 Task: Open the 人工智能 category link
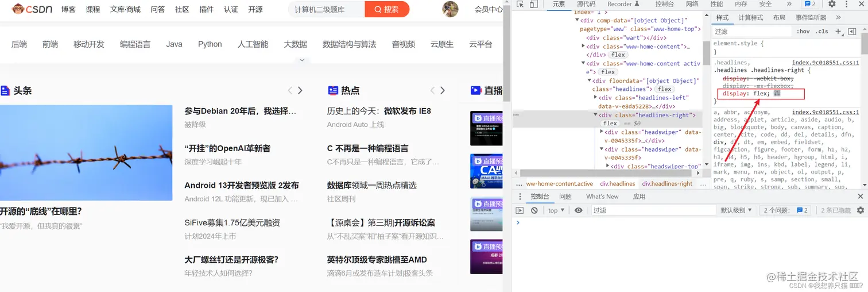253,44
